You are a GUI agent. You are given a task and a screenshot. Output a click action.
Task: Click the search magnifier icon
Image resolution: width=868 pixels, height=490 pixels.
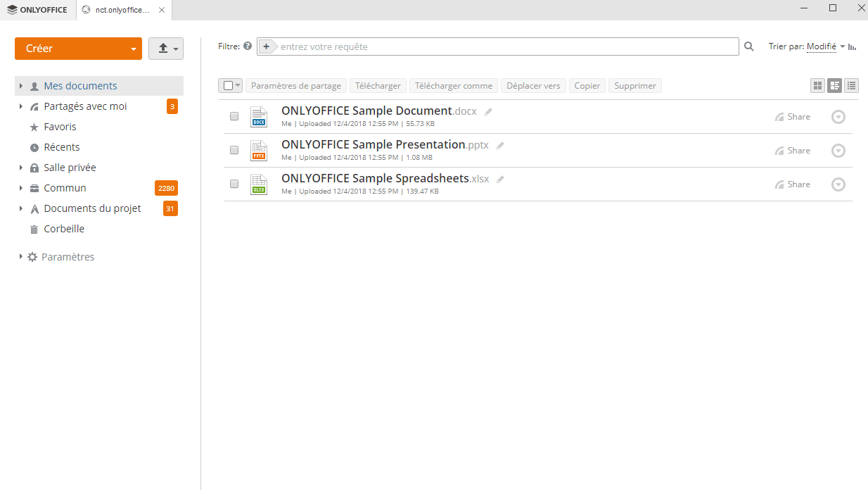[749, 46]
